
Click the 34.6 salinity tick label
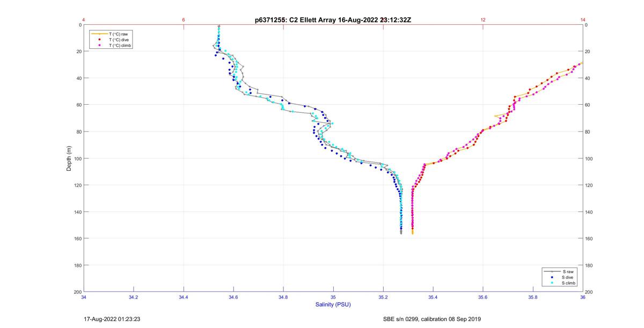[233, 297]
